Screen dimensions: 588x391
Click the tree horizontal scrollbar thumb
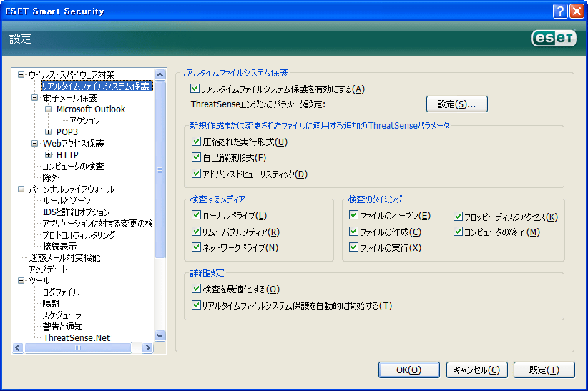[x=78, y=348]
